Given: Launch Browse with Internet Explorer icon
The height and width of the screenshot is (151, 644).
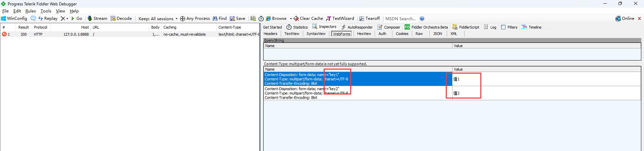Looking at the screenshot, I should (276, 18).
